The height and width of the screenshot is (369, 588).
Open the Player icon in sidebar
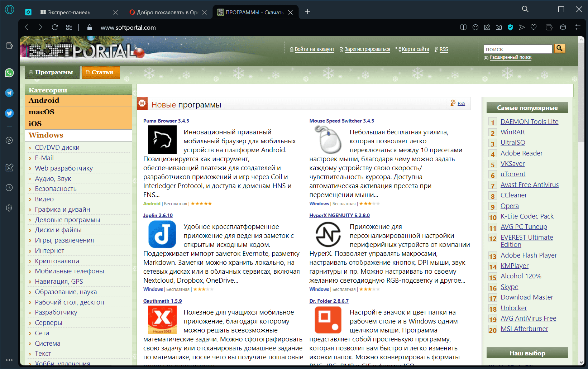click(9, 140)
